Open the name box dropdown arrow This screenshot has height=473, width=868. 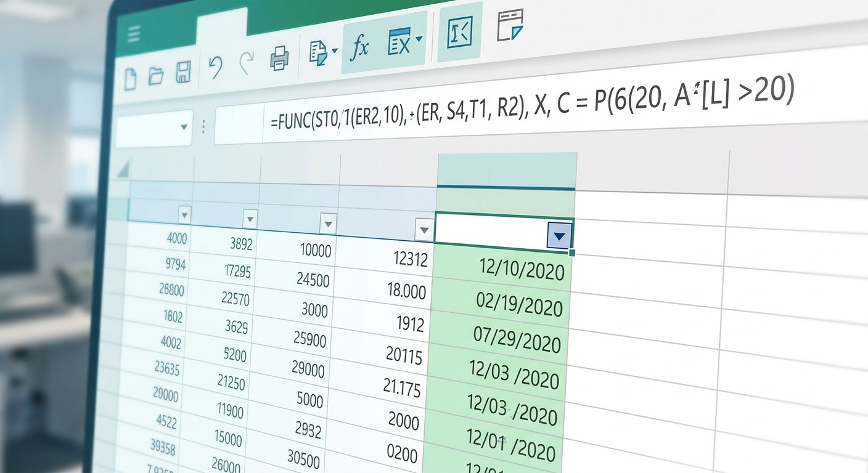[184, 127]
